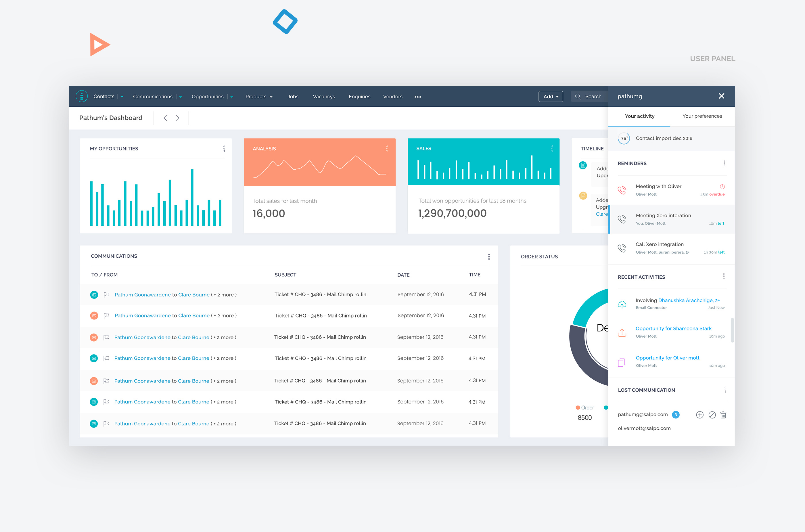Screen dimensions: 805x532
Task: Click the previous dashboard arrow
Action: click(x=165, y=118)
